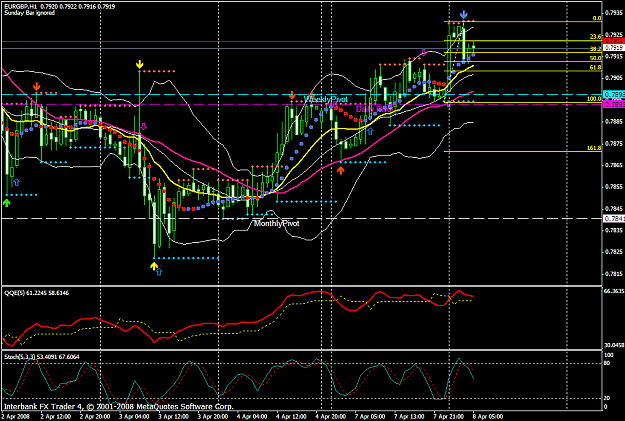625x421 pixels.
Task: Click the orange down arrow near 2 Apr open
Action: [37, 87]
